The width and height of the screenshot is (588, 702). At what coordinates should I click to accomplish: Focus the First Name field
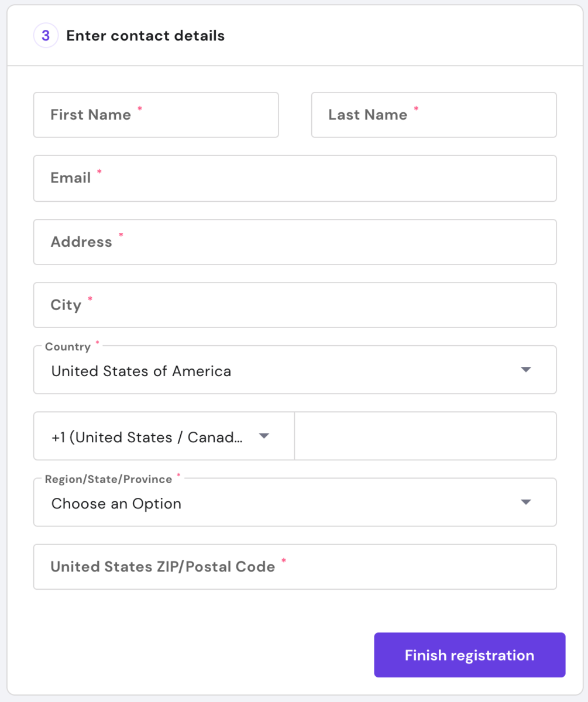pos(156,115)
